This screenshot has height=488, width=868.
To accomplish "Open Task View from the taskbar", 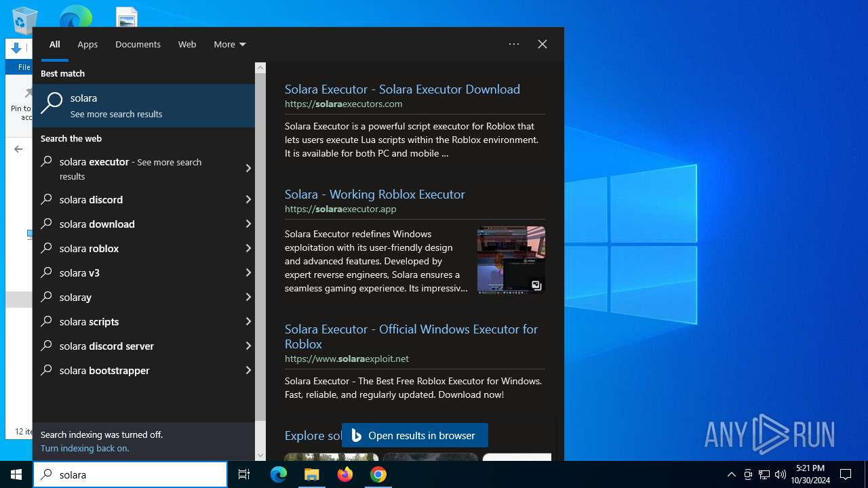I will click(244, 474).
